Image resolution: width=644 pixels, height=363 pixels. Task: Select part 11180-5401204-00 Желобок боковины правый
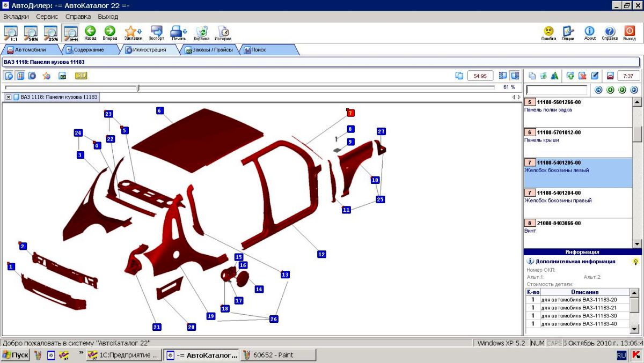coord(577,203)
